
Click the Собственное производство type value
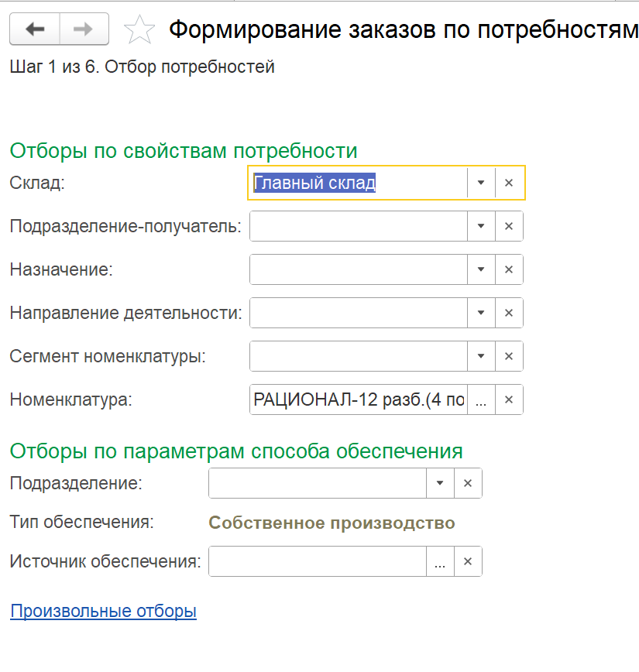coord(332,523)
